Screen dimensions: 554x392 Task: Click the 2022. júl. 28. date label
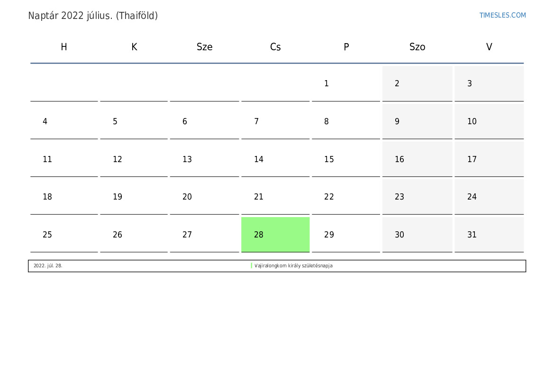pos(48,266)
